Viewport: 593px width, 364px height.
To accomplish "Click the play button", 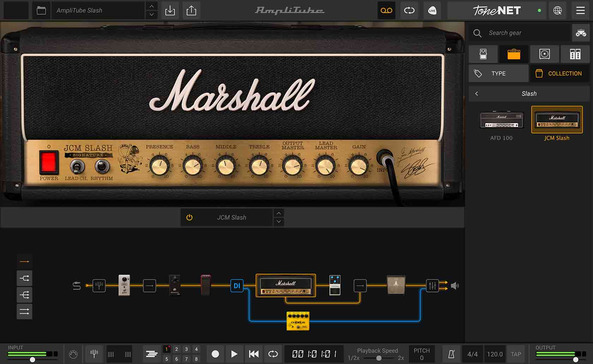I will [x=234, y=354].
